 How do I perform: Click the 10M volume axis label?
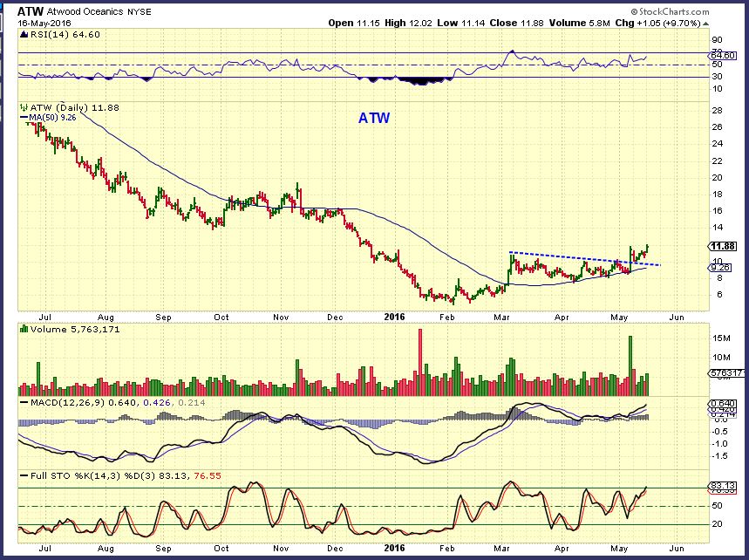click(721, 358)
